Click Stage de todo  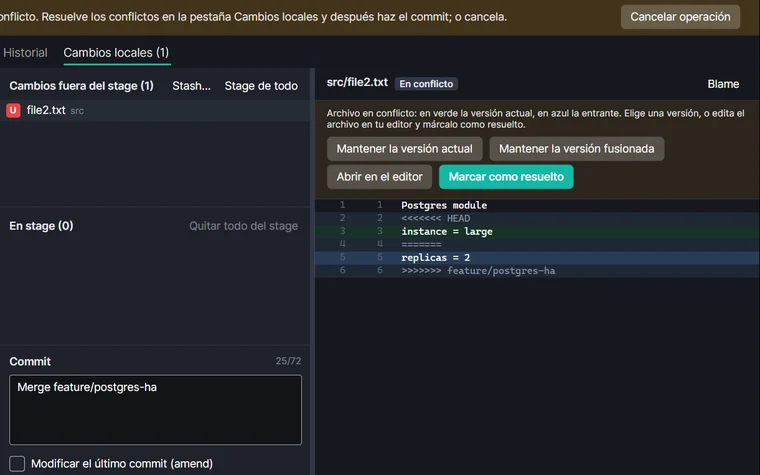(x=261, y=86)
